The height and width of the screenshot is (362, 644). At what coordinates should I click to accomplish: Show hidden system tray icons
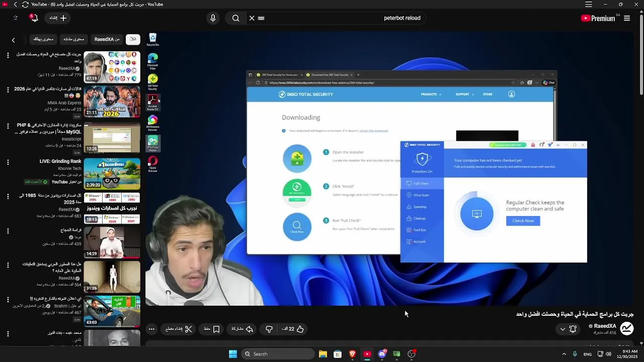564,354
